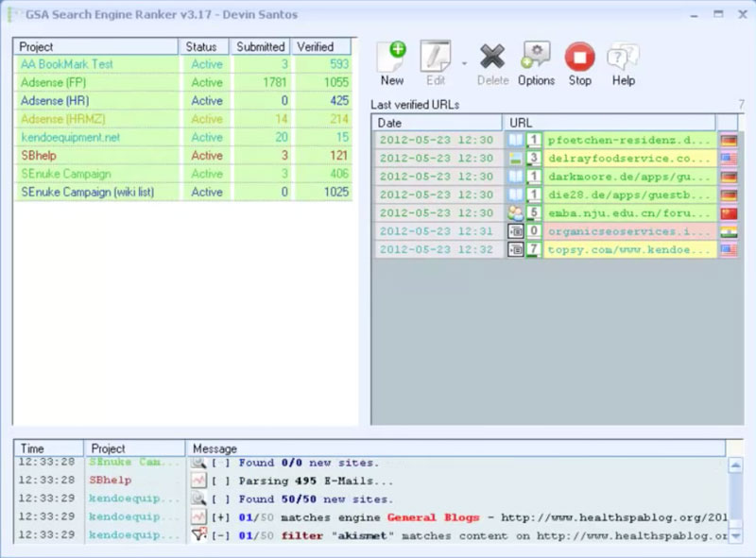Click the log scrollbar down arrow

click(x=735, y=535)
